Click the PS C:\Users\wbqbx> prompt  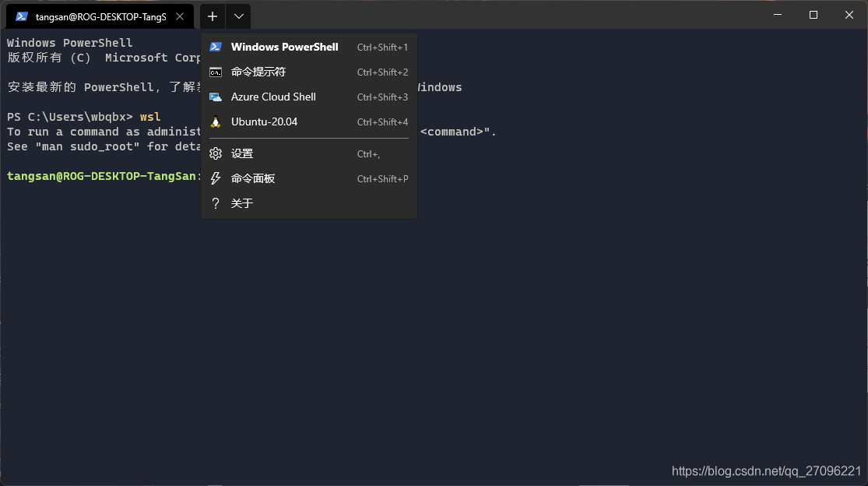(x=70, y=117)
